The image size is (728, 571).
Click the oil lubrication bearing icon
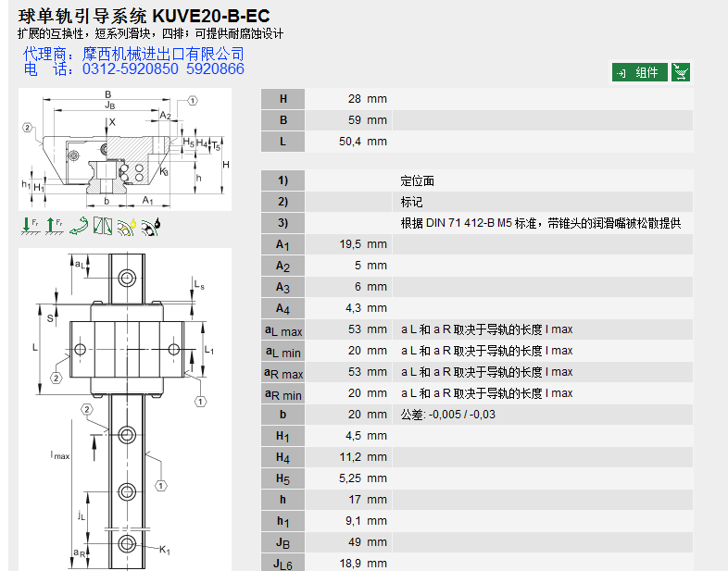[151, 224]
